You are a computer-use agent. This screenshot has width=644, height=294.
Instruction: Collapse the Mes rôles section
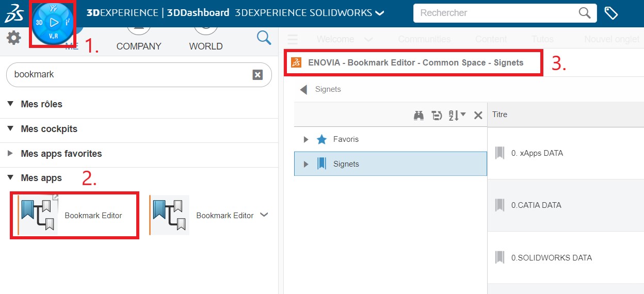(x=11, y=104)
